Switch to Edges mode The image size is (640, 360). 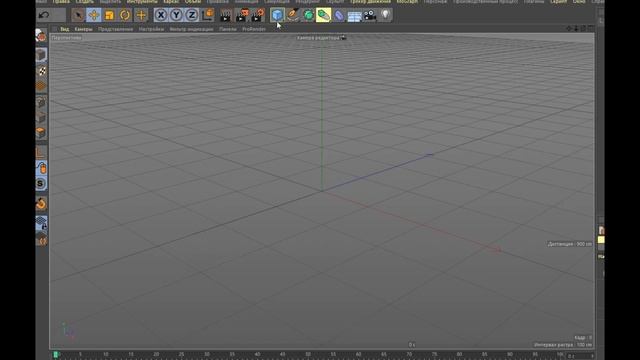[41, 118]
